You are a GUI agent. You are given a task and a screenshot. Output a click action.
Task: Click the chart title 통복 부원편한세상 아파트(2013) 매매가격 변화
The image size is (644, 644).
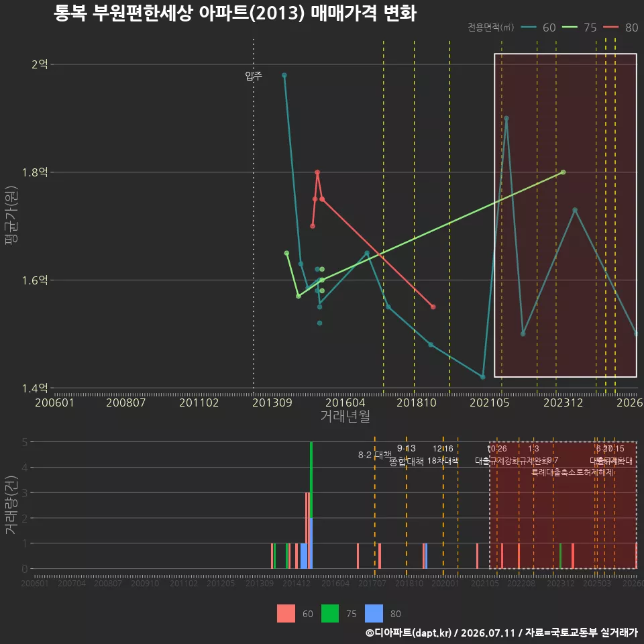click(235, 13)
